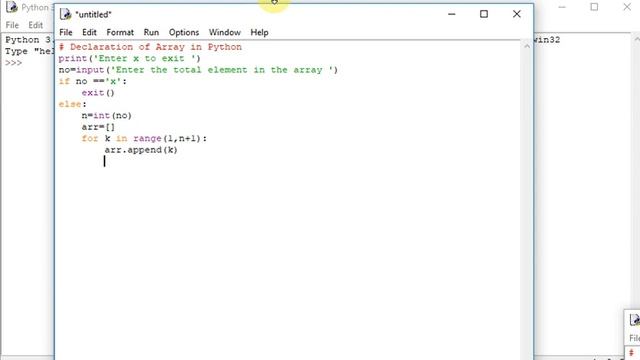Open the Help menu
The height and width of the screenshot is (360, 640).
click(259, 32)
